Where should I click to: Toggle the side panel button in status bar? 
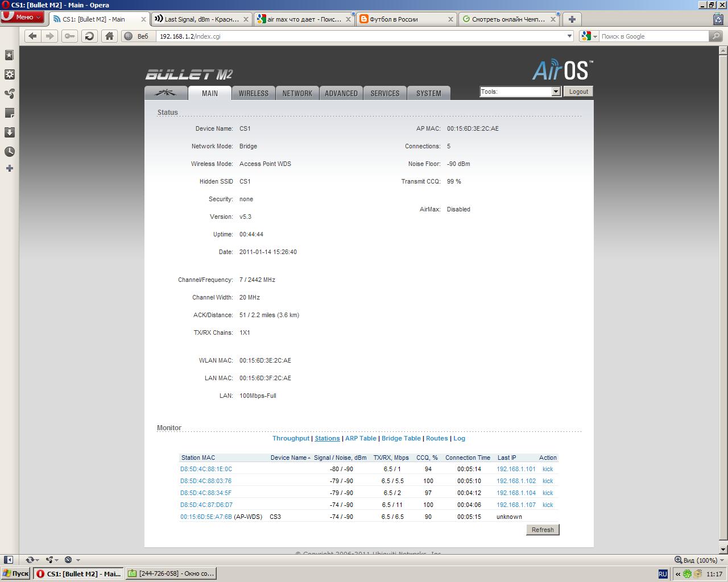pyautogui.click(x=9, y=560)
